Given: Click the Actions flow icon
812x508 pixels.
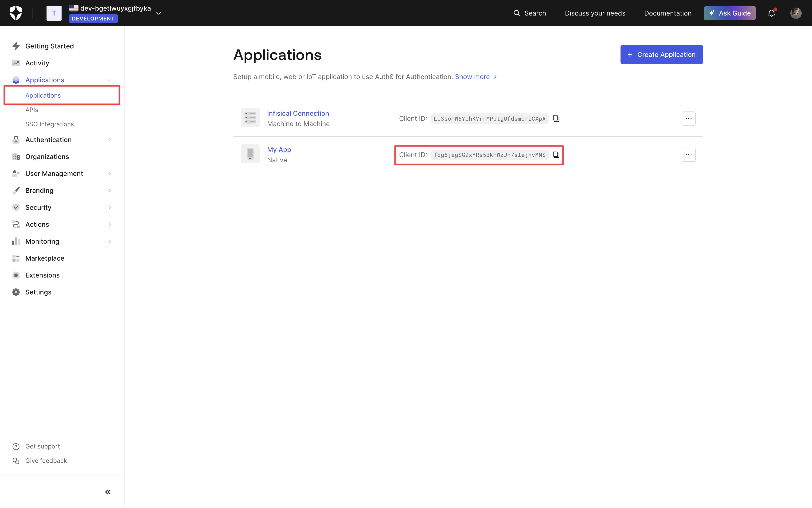Looking at the screenshot, I should [16, 224].
